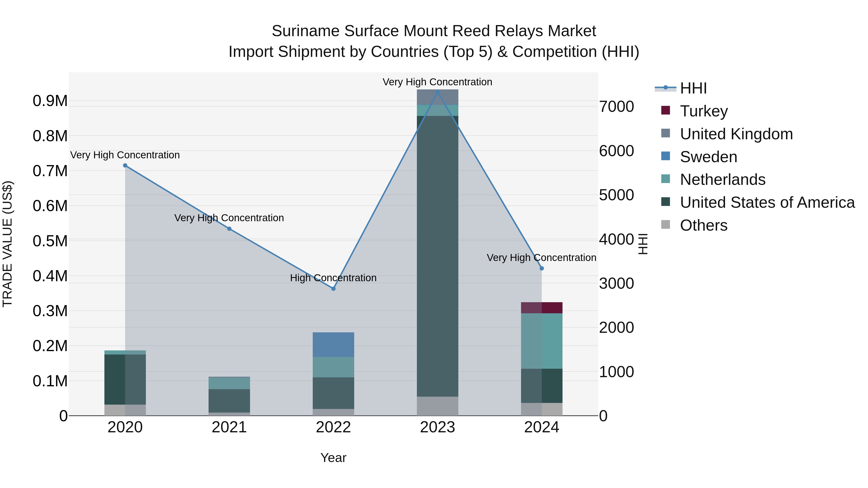
Task: Click the USA segment of 2021 bar
Action: (x=229, y=401)
